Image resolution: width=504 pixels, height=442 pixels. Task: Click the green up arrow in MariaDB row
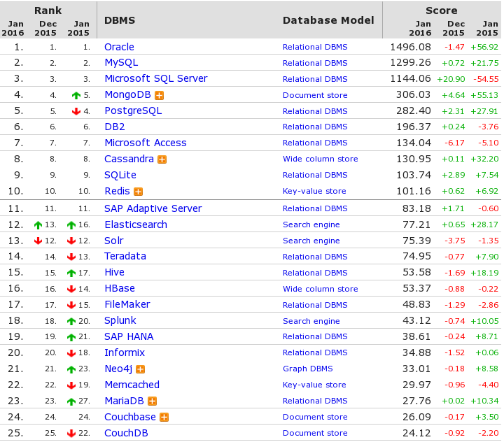point(71,401)
